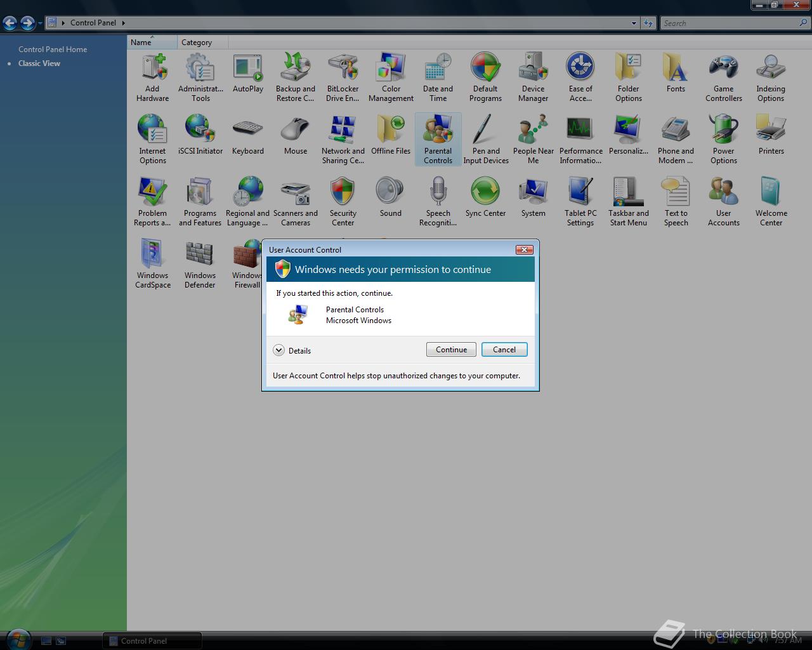812x650 pixels.
Task: Open Folder Options
Action: click(x=629, y=77)
